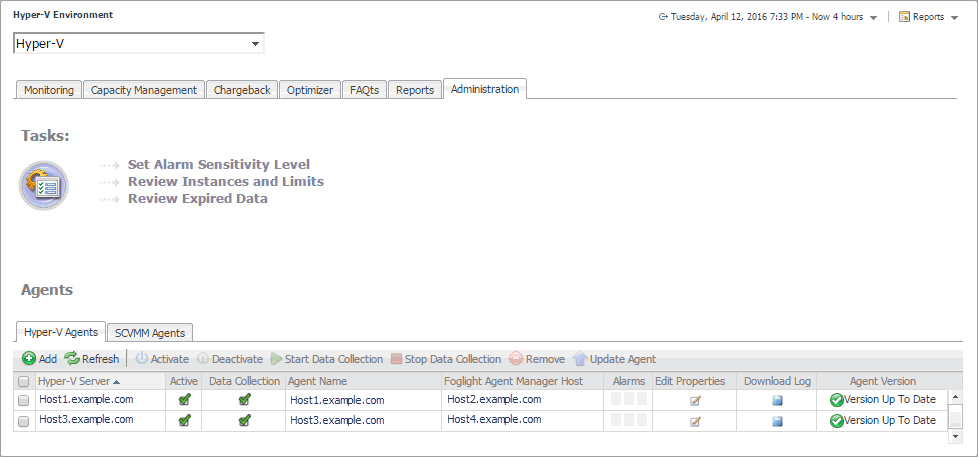Click the Activate power icon
This screenshot has width=978, height=457.
[142, 358]
